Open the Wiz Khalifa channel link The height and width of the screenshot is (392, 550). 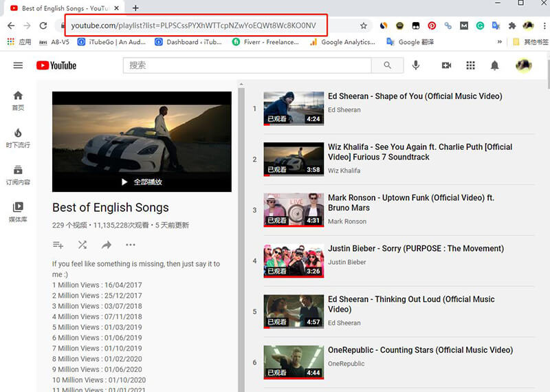click(344, 171)
